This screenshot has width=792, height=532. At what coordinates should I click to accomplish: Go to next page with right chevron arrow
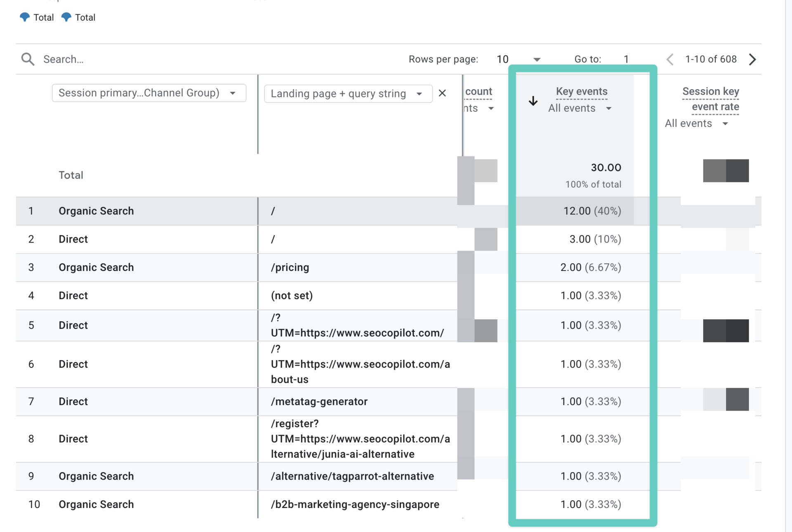752,59
